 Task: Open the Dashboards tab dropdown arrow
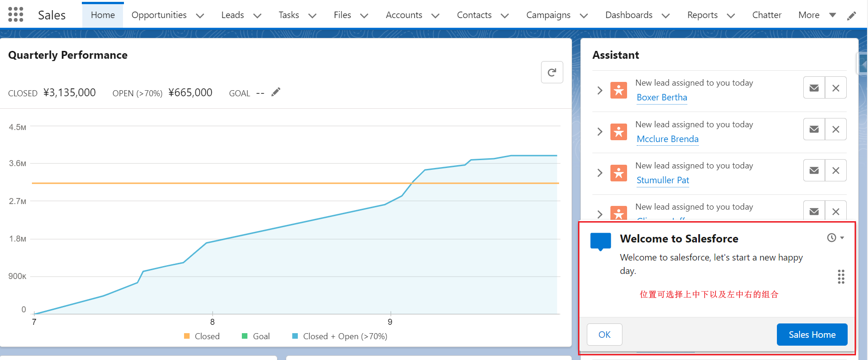pyautogui.click(x=665, y=16)
